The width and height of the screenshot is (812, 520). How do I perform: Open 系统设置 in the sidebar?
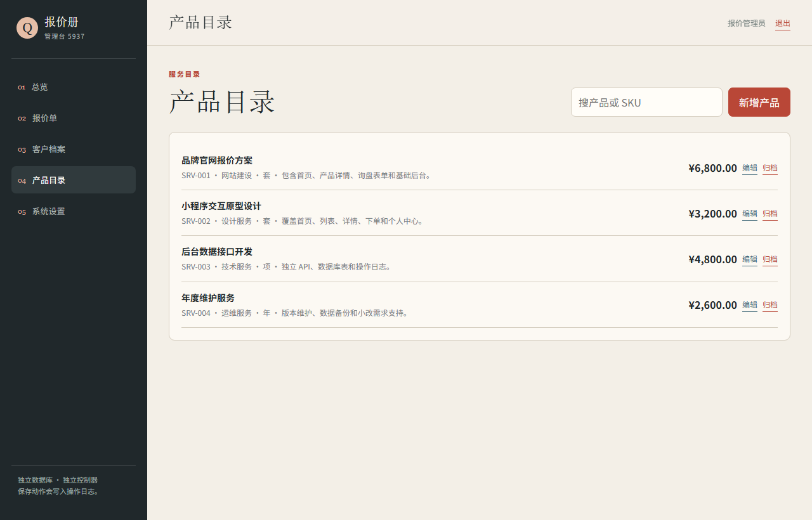(x=74, y=211)
